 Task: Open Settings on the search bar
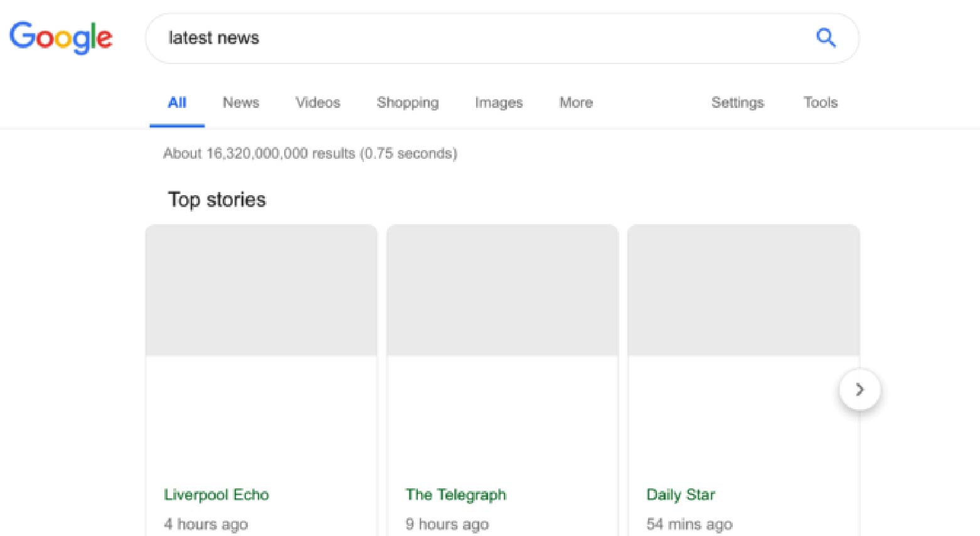coord(738,103)
